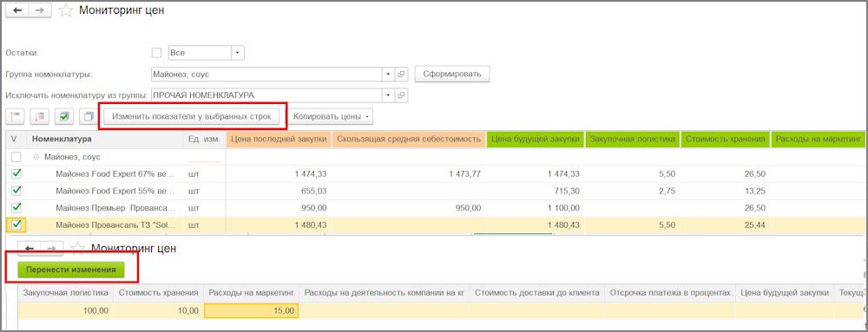Uncheck Майонез Food Expert 55% row

[x=16, y=191]
